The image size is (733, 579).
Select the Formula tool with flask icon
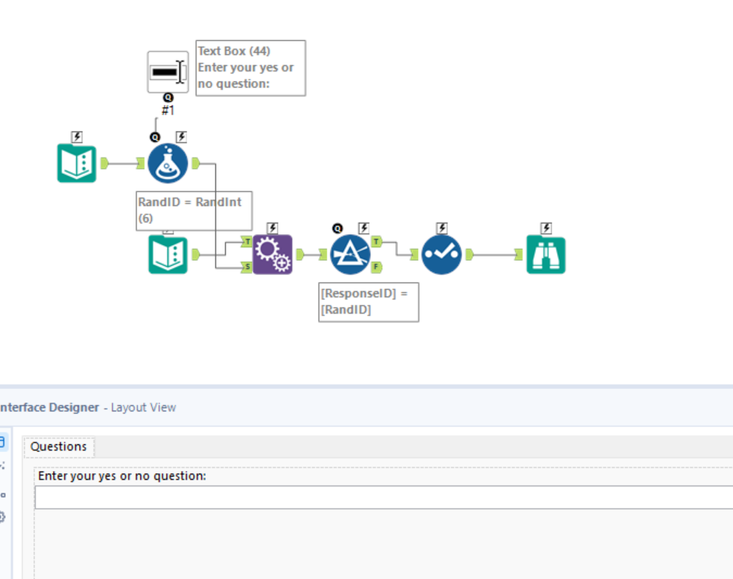(x=168, y=163)
